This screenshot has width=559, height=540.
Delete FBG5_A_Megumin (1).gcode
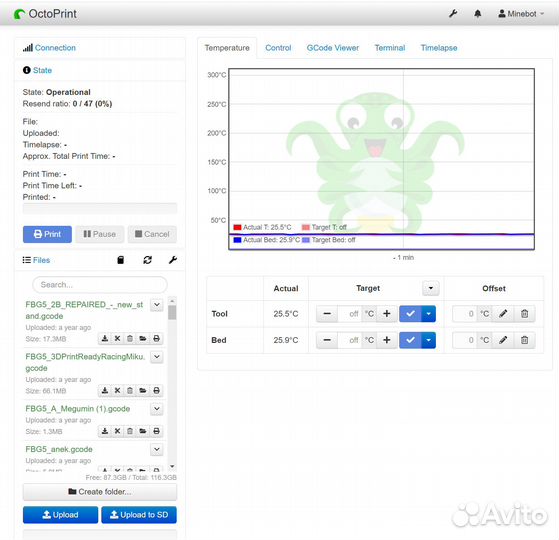click(x=130, y=431)
